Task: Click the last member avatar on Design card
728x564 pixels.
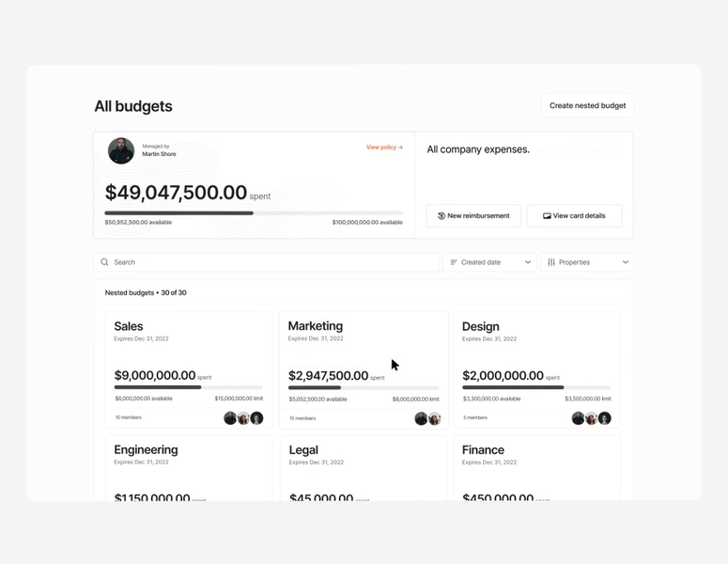Action: (605, 418)
